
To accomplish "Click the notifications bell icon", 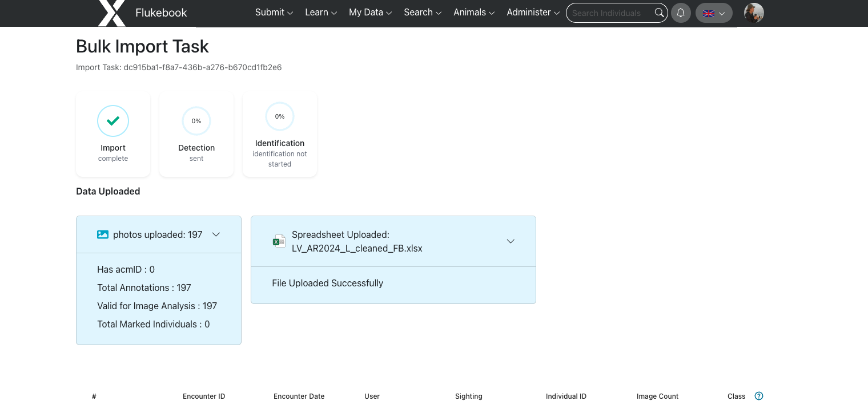I will point(681,13).
